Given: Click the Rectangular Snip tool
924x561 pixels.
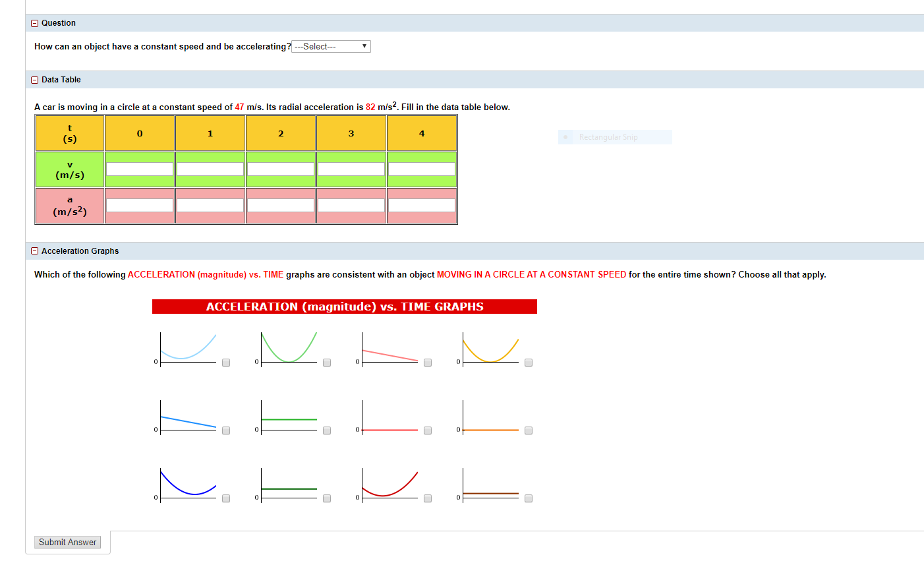Looking at the screenshot, I should 614,136.
